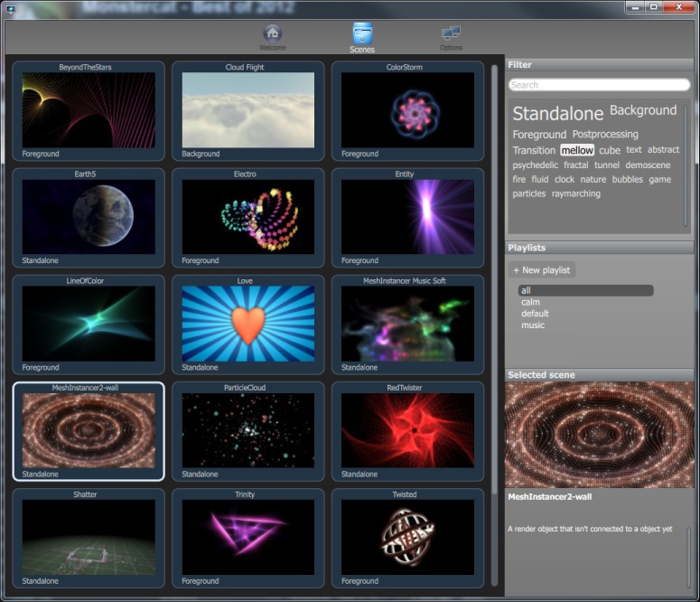The width and height of the screenshot is (700, 602).
Task: Click the fire tag
Action: 518,179
